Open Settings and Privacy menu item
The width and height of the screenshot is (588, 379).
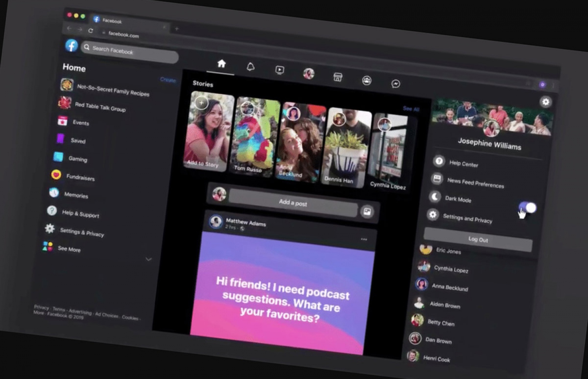point(467,218)
